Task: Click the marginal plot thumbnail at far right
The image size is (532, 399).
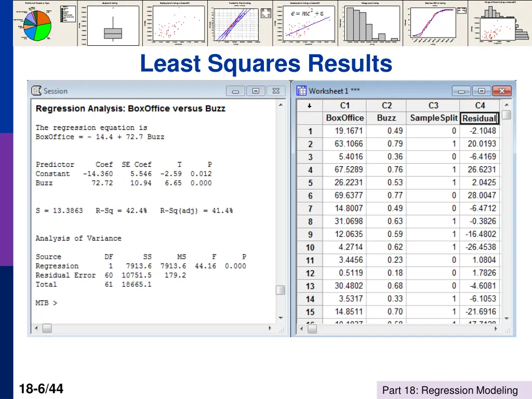Action: click(500, 23)
